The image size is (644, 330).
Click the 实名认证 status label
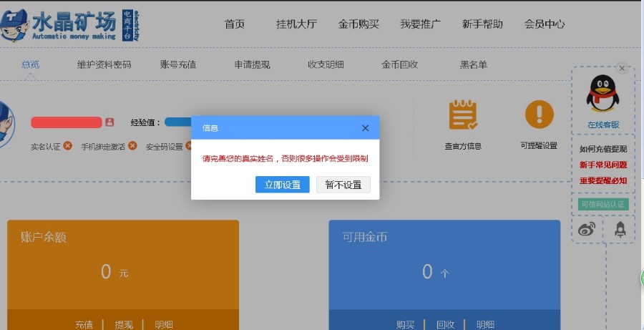tap(46, 147)
